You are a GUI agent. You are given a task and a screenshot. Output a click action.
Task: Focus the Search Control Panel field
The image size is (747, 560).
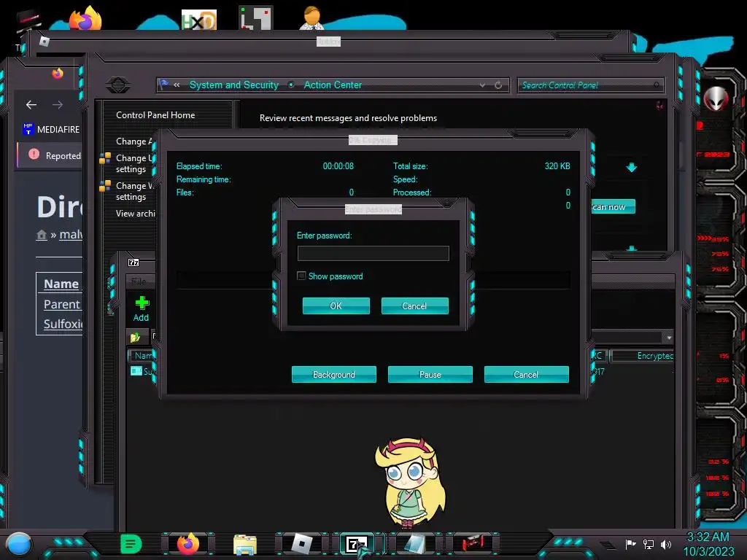click(589, 85)
